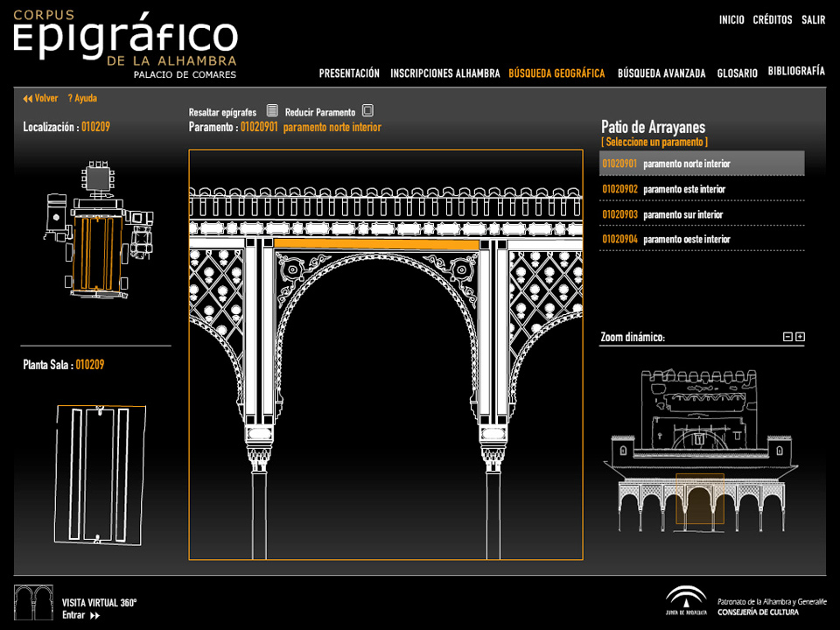This screenshot has height=630, width=840.
Task: Open the Presentación menu
Action: (x=349, y=73)
